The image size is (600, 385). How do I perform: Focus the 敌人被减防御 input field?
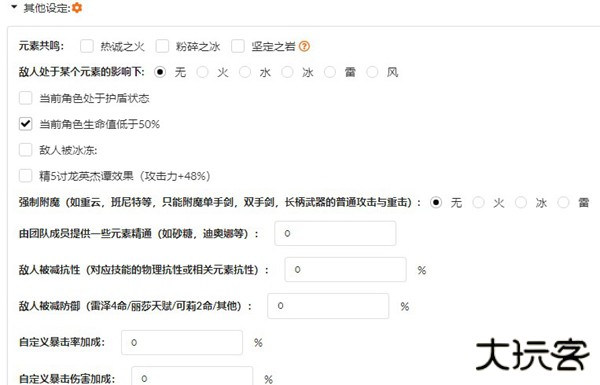point(328,306)
